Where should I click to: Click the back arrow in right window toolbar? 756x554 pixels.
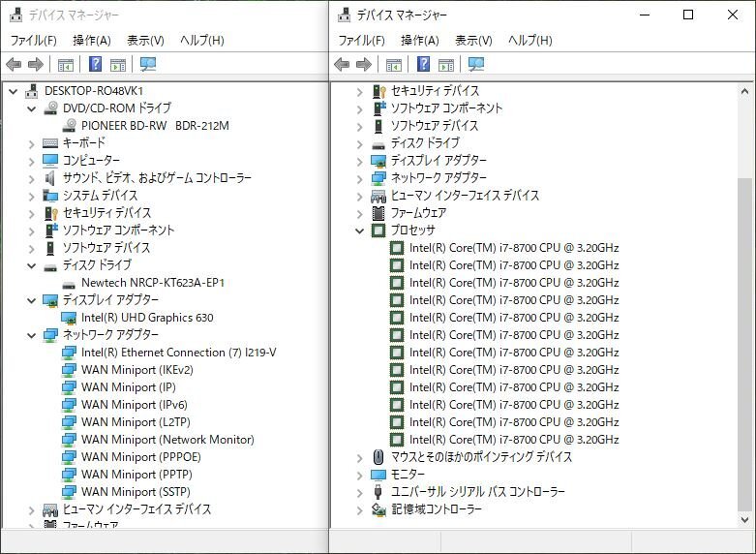pos(342,64)
